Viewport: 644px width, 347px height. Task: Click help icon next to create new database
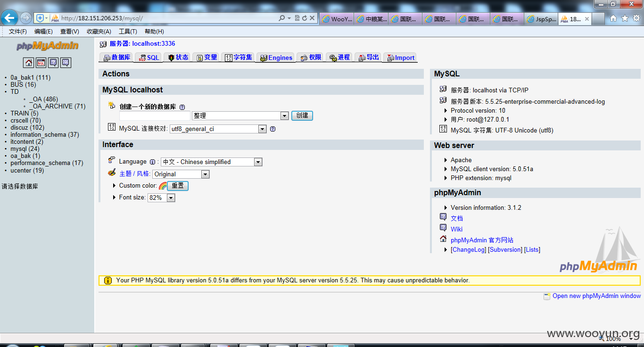click(182, 107)
